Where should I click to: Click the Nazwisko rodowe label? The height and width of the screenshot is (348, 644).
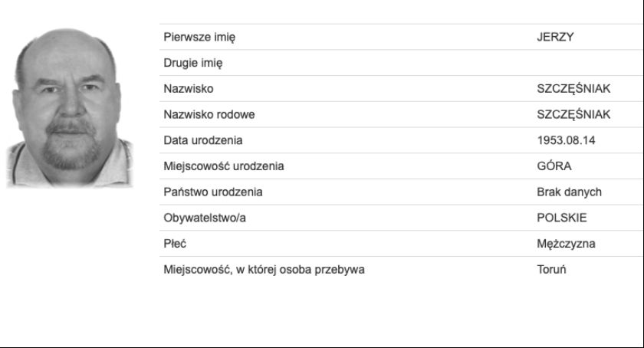tap(209, 115)
